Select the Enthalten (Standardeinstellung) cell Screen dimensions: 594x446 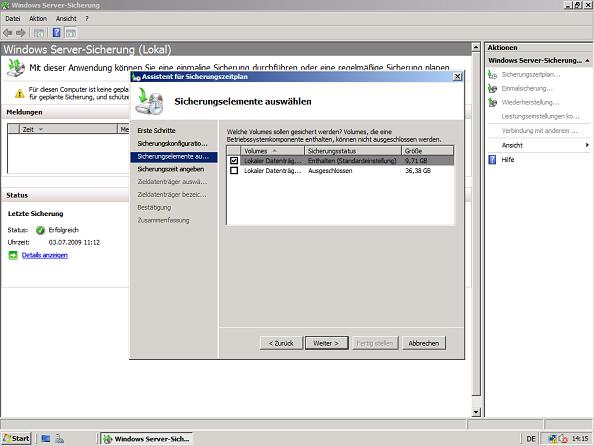pos(352,161)
